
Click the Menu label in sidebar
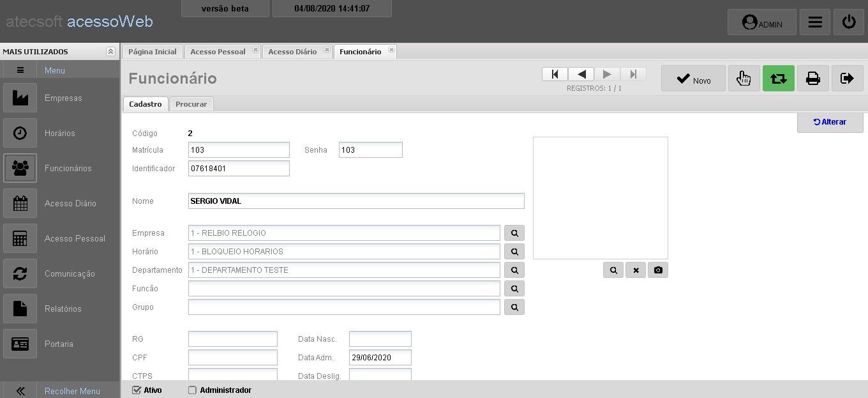(55, 70)
